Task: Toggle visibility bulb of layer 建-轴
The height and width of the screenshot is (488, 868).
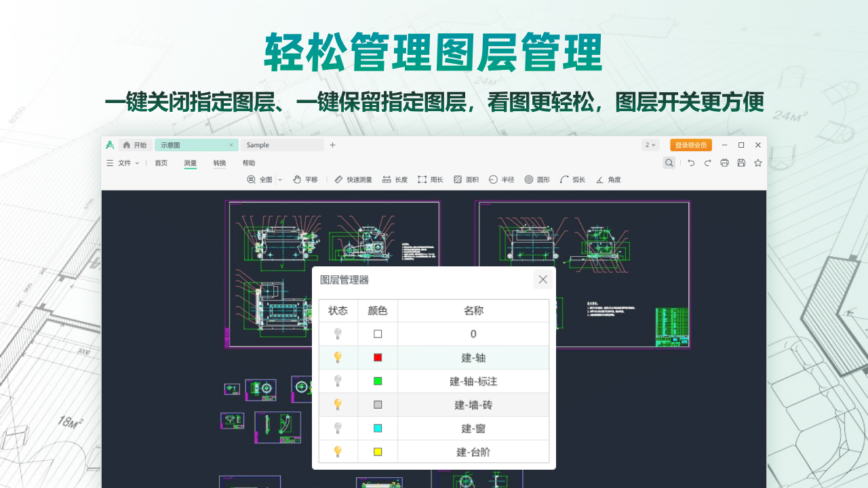Action: (338, 357)
